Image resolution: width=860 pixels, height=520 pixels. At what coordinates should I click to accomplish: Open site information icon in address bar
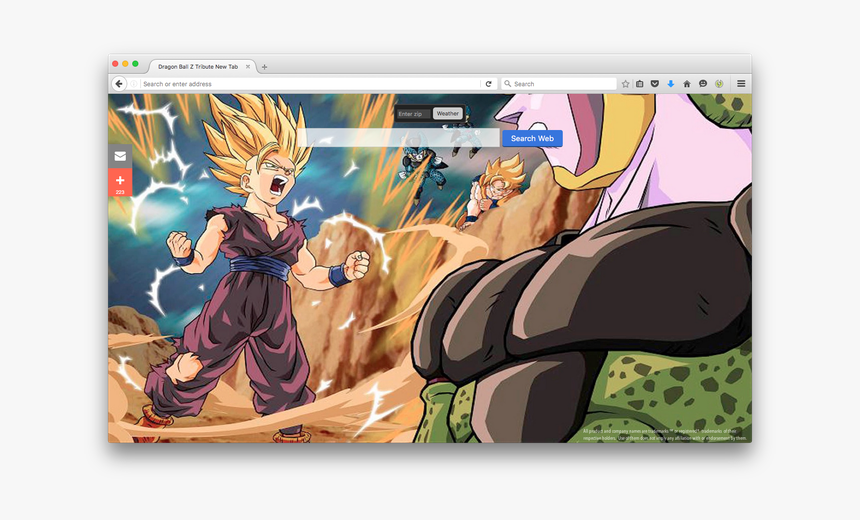133,84
